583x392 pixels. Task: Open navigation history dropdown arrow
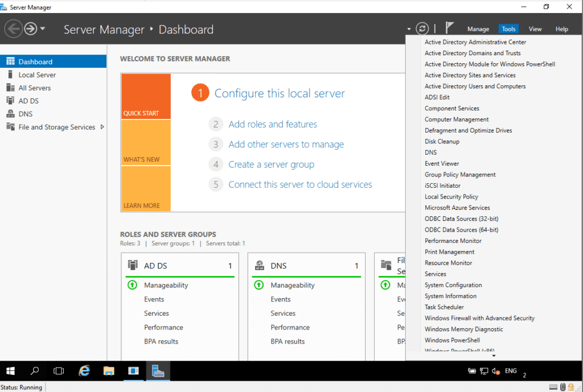(x=42, y=28)
